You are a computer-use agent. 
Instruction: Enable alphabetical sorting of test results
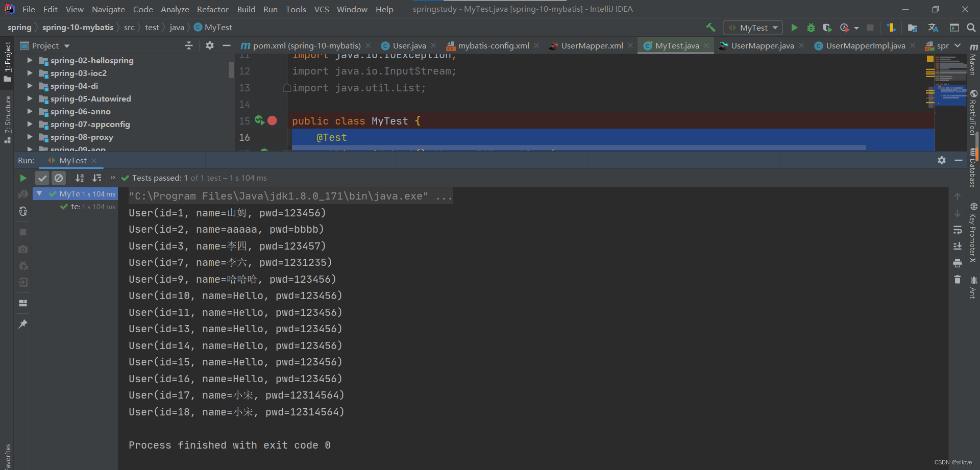click(x=80, y=178)
